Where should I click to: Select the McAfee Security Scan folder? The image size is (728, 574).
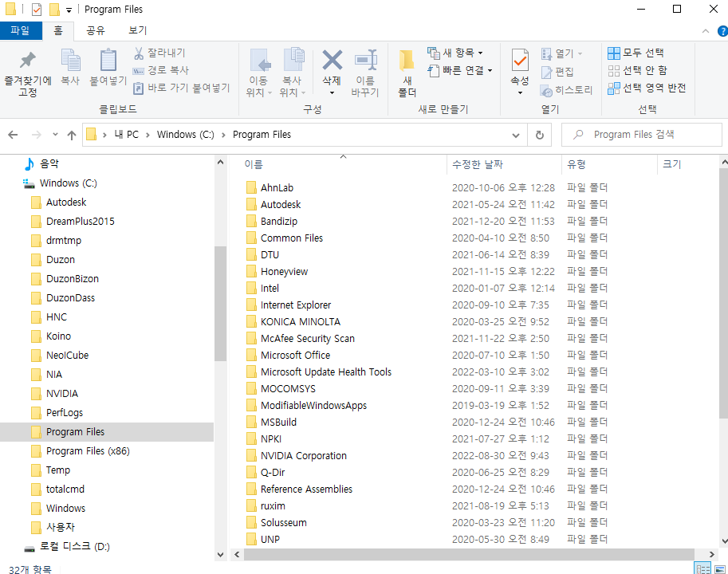click(x=307, y=338)
